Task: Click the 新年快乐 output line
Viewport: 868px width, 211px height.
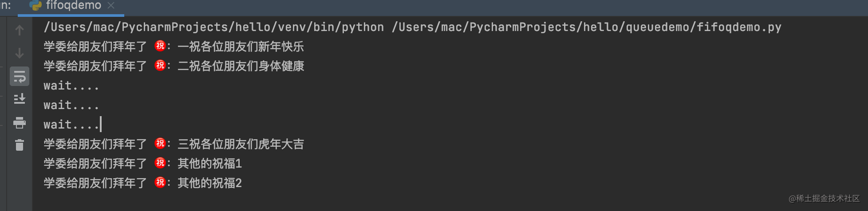Action: (x=174, y=47)
